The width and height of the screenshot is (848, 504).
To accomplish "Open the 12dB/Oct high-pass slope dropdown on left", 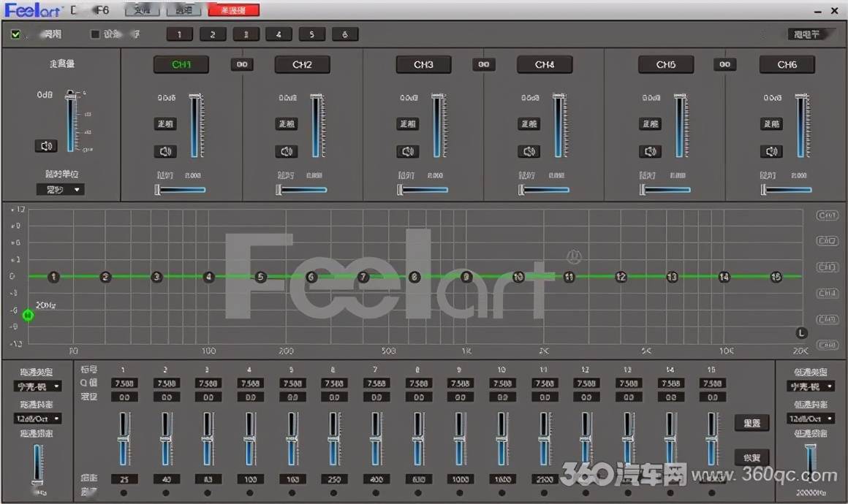I will coord(37,419).
